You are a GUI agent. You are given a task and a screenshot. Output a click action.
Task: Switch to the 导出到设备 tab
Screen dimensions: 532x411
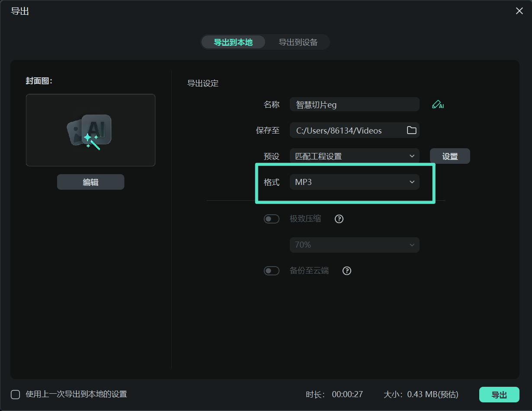[x=297, y=42]
